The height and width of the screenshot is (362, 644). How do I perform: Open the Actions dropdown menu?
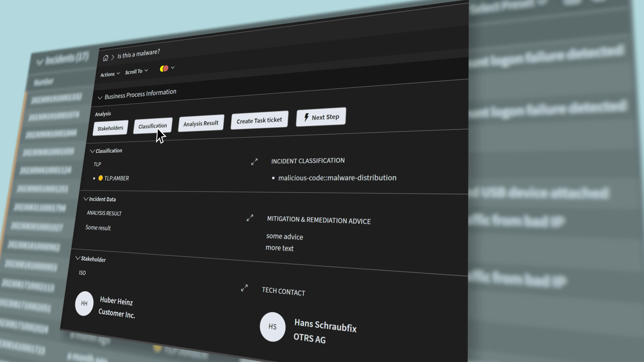[110, 74]
